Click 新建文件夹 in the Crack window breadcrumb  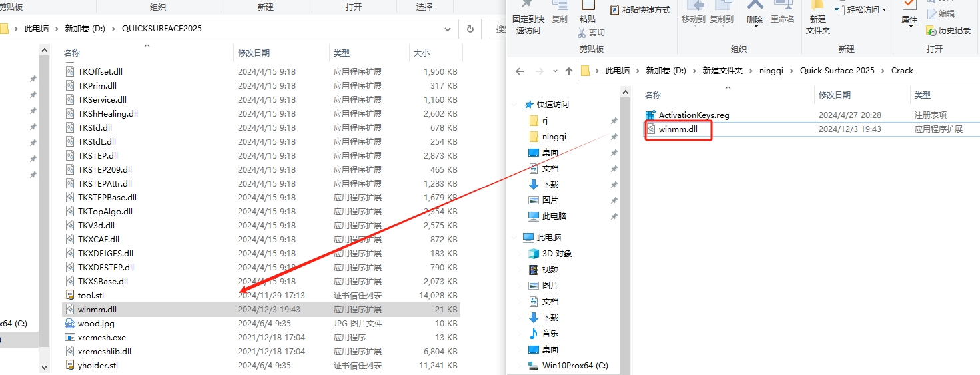tap(722, 71)
